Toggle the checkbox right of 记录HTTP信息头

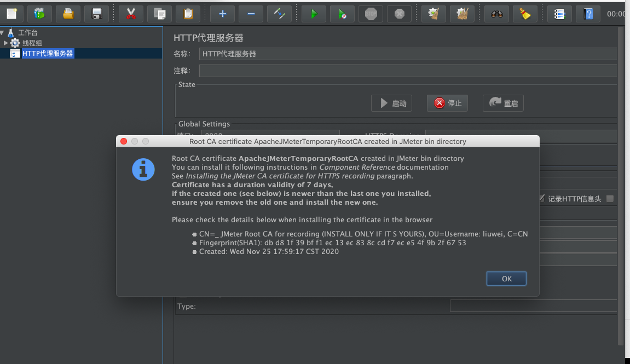click(610, 199)
